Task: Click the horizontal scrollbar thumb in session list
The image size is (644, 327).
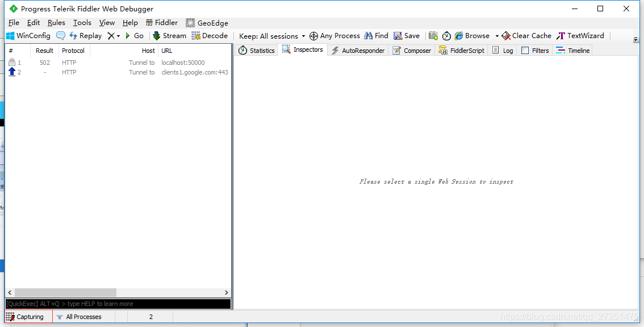Action: point(66,292)
